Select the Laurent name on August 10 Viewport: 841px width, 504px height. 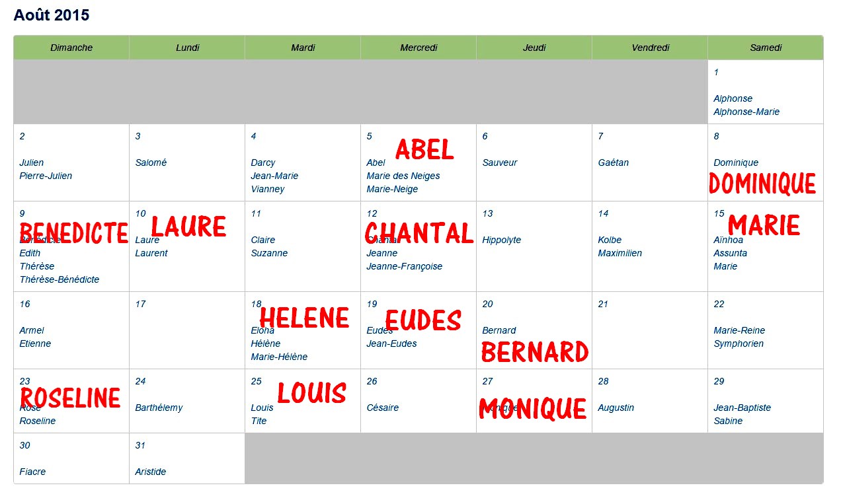point(151,253)
